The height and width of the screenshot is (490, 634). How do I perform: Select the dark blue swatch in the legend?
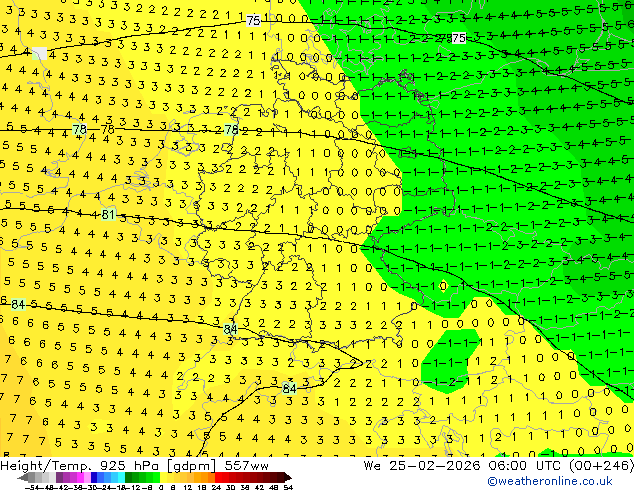point(94,477)
